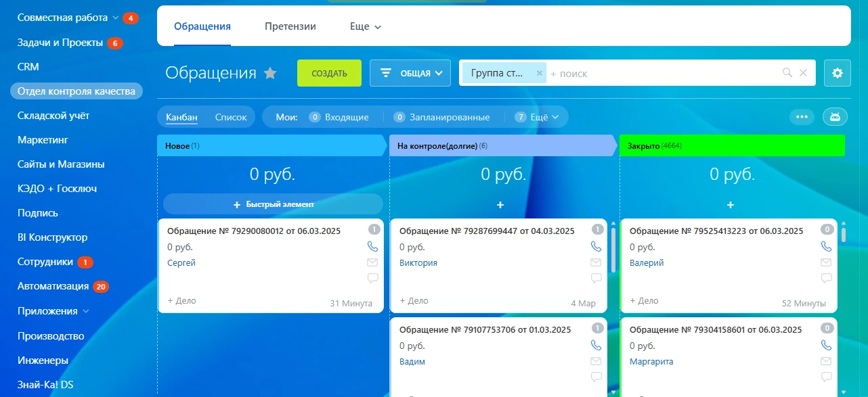
Task: Click the На контроле(долгие) stage header
Action: click(504, 145)
